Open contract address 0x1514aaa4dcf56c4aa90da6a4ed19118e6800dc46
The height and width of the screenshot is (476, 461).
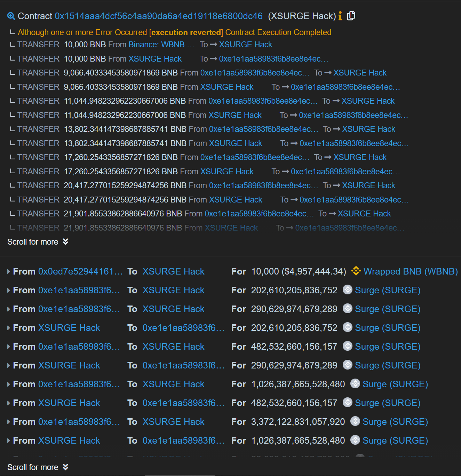click(159, 16)
